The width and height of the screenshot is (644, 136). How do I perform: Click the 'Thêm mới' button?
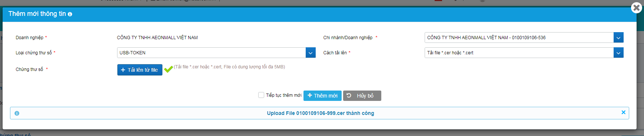coord(322,96)
